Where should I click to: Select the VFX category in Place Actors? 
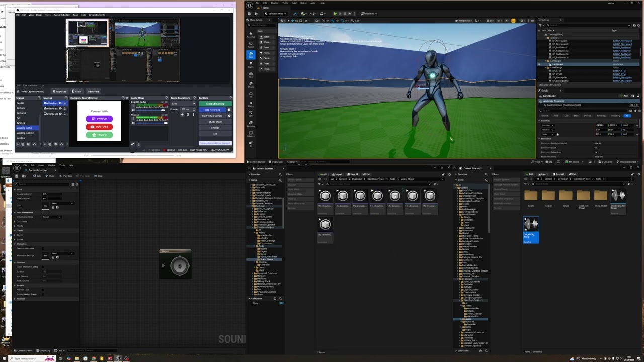[251, 114]
